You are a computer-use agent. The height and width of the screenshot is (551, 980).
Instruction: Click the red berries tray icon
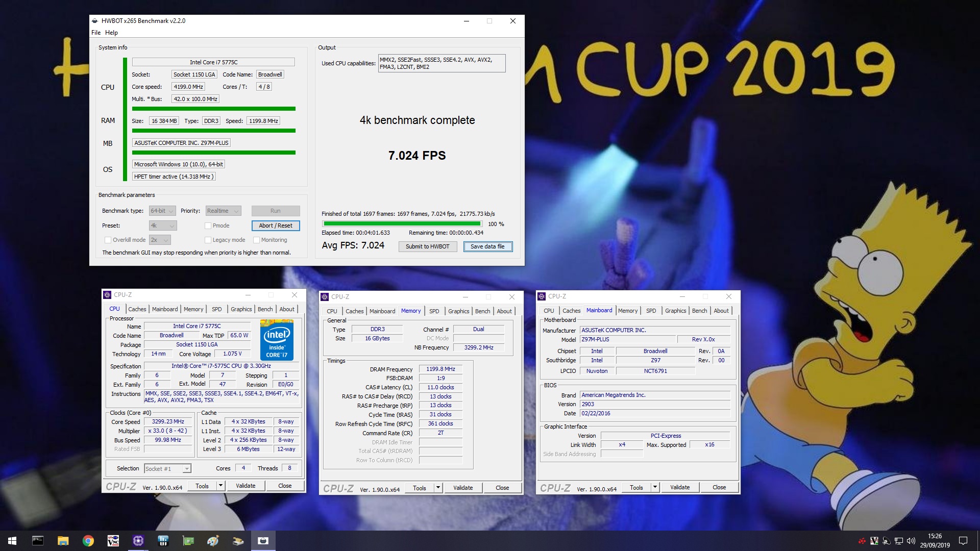862,541
